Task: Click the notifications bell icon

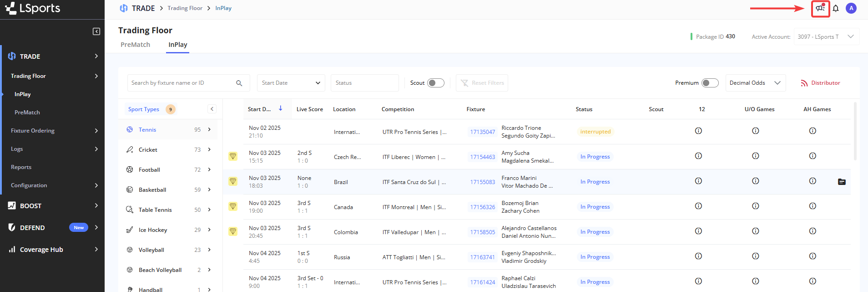Action: coord(836,8)
